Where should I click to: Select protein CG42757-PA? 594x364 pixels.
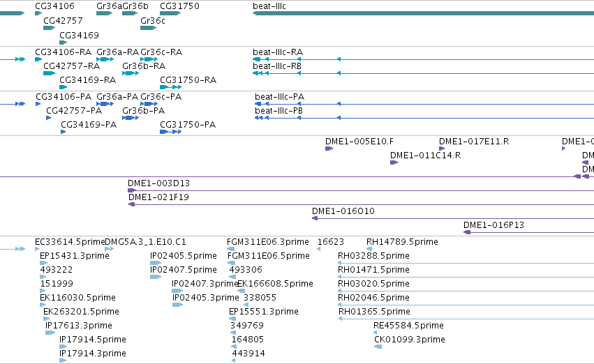(x=48, y=118)
